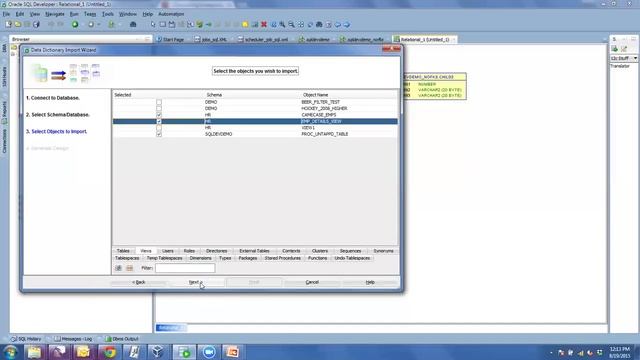Click the green debug icon in toolbar
Viewport: 640px width, 360px height.
(111, 24)
